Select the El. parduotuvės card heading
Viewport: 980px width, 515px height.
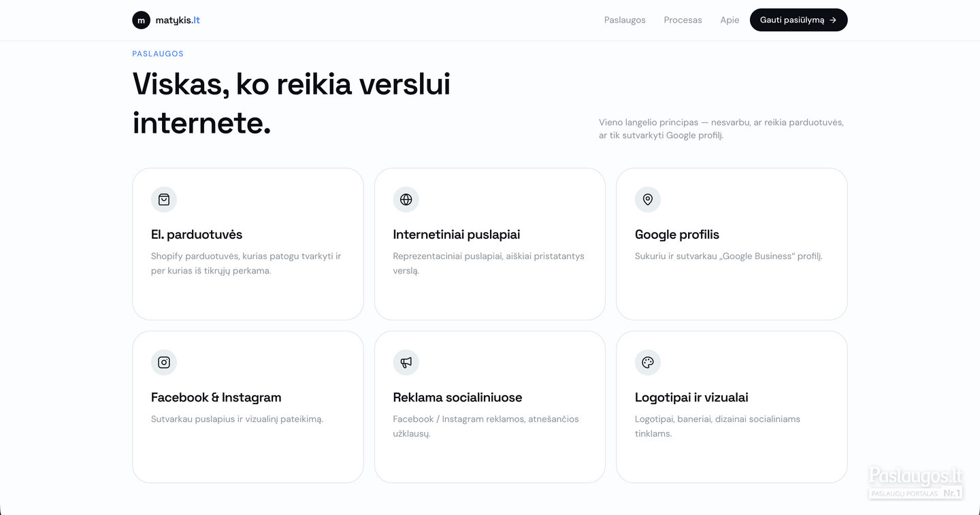pyautogui.click(x=197, y=235)
